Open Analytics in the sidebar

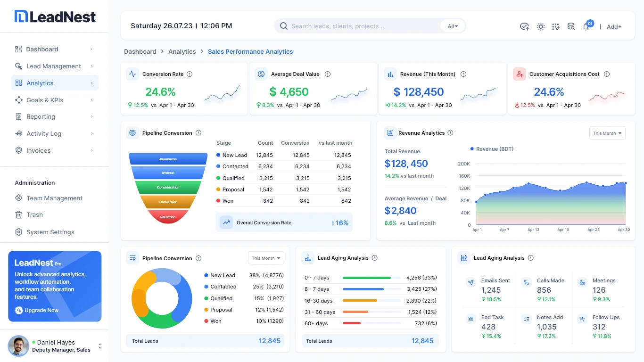[x=55, y=83]
